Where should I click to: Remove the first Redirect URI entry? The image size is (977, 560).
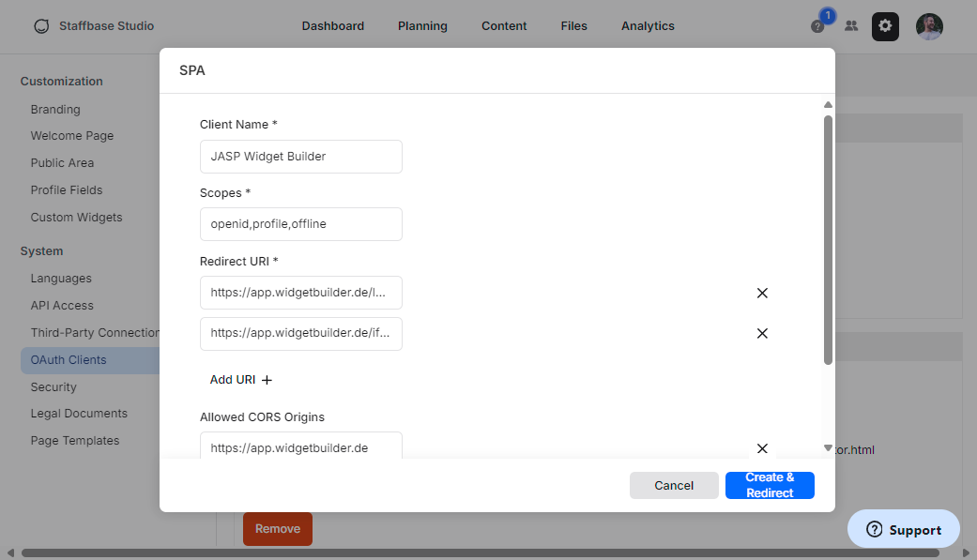(x=762, y=293)
